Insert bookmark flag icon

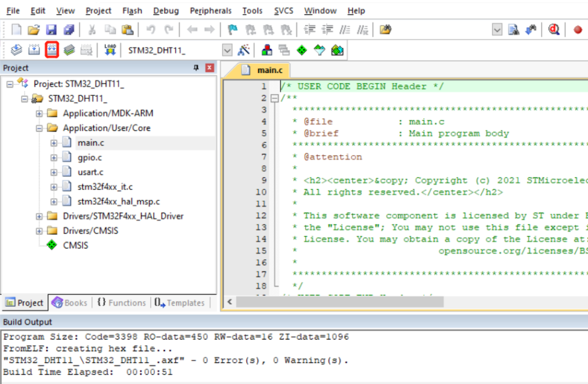click(x=232, y=30)
